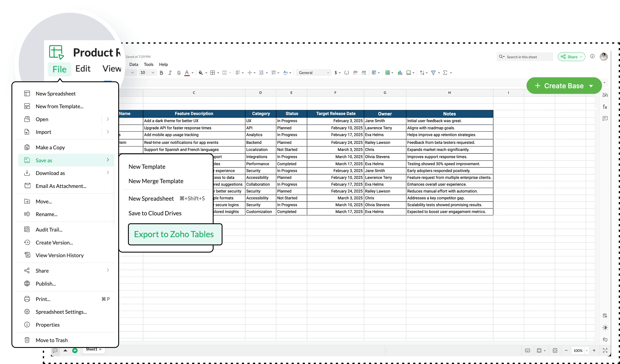Select New Merge Template
This screenshot has height=364, width=620.
pos(156,181)
